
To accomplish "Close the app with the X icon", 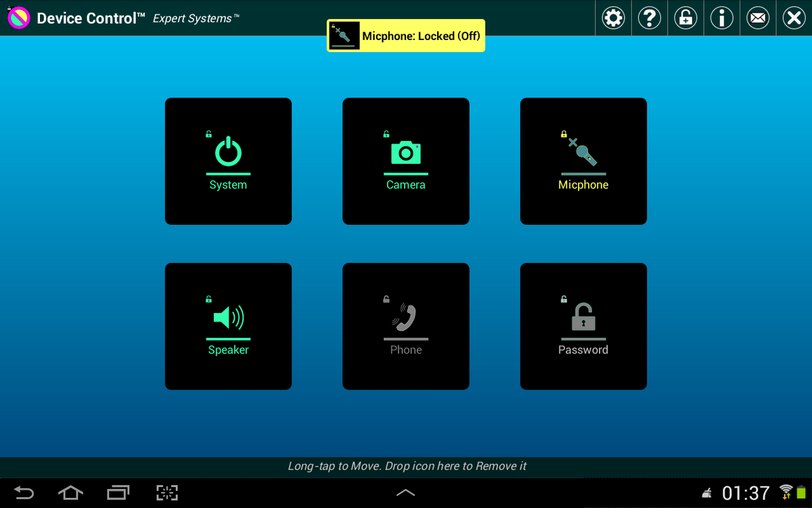I will (794, 18).
